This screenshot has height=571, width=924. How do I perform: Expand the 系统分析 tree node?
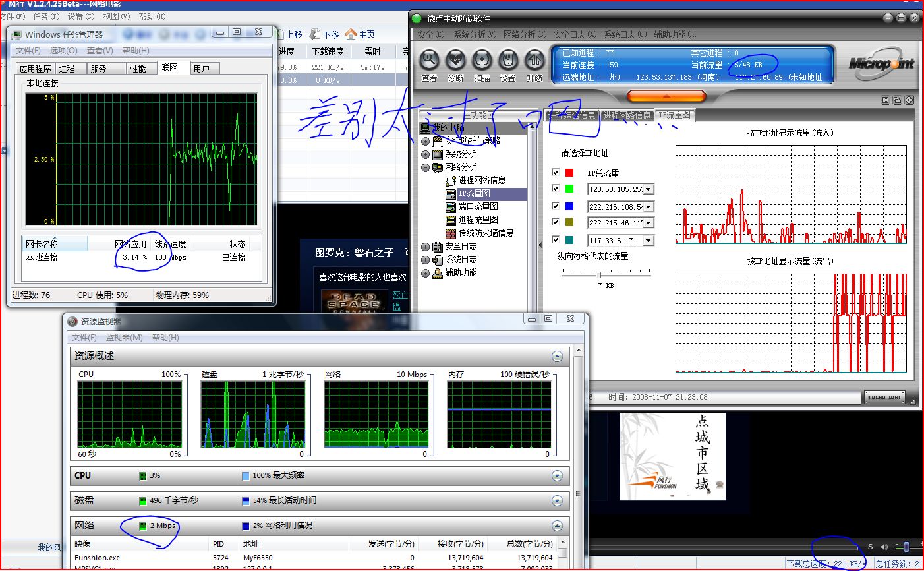point(425,154)
